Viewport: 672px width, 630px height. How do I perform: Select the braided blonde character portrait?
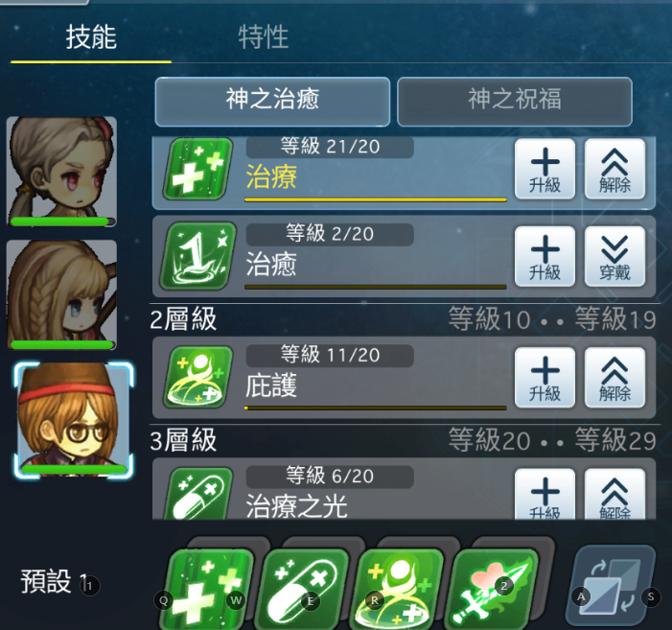[61, 294]
